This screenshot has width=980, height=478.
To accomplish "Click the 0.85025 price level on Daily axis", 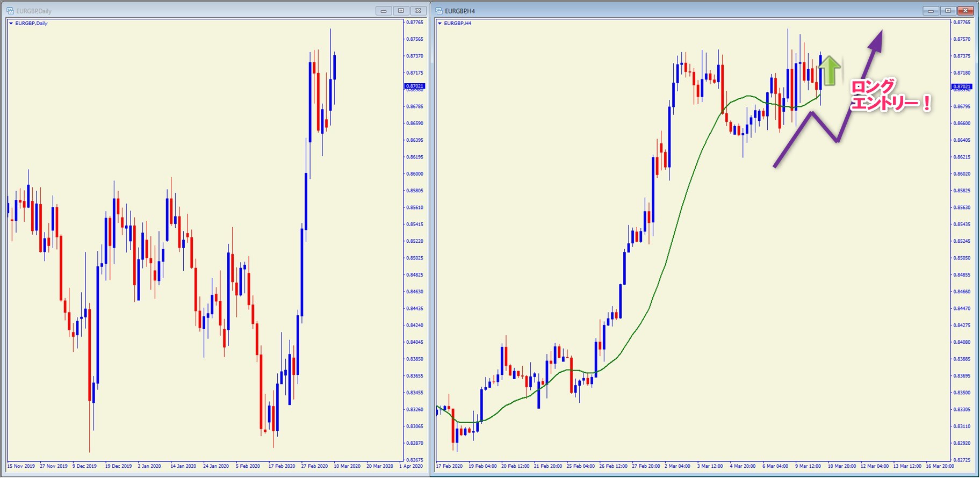I will click(x=415, y=258).
